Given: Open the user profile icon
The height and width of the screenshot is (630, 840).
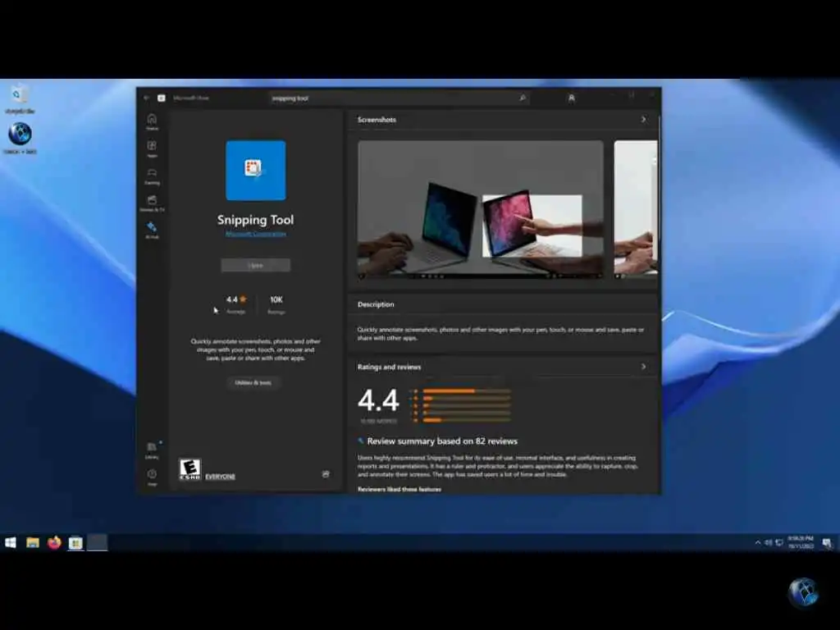Looking at the screenshot, I should pyautogui.click(x=571, y=98).
